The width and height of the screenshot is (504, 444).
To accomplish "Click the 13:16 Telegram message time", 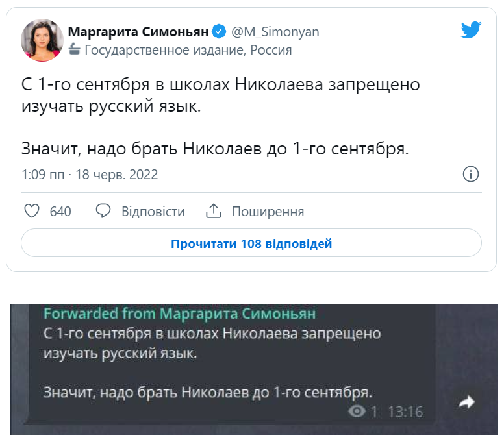I will [405, 412].
